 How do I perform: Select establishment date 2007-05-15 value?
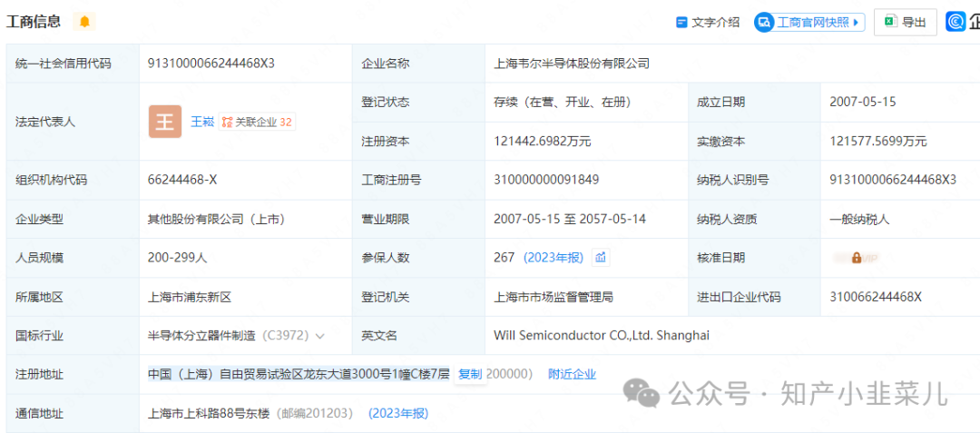[x=863, y=102]
